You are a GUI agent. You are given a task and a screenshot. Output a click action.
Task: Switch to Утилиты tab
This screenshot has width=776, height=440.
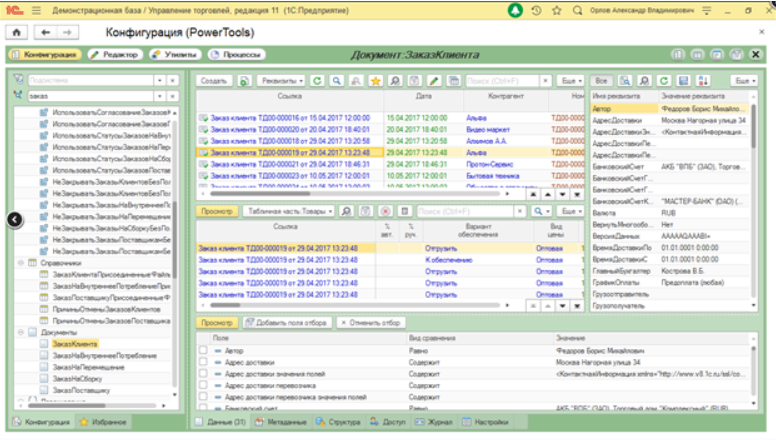(x=175, y=54)
